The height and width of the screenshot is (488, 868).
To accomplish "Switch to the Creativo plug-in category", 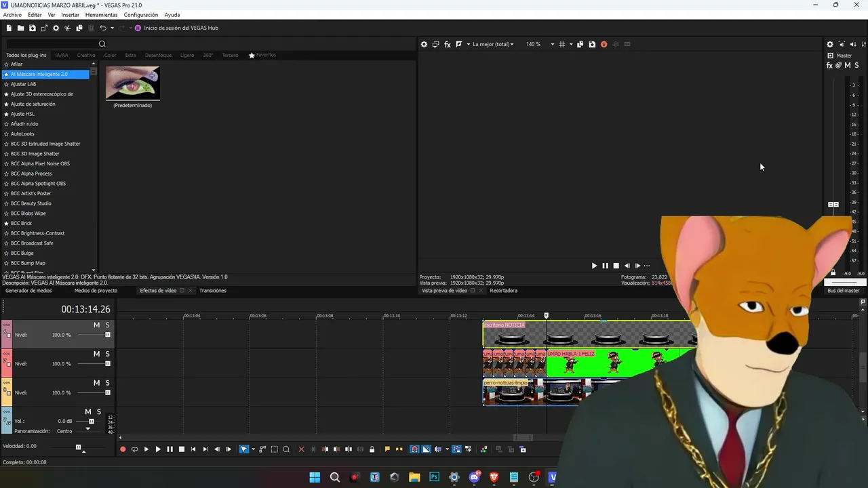I will 86,55.
